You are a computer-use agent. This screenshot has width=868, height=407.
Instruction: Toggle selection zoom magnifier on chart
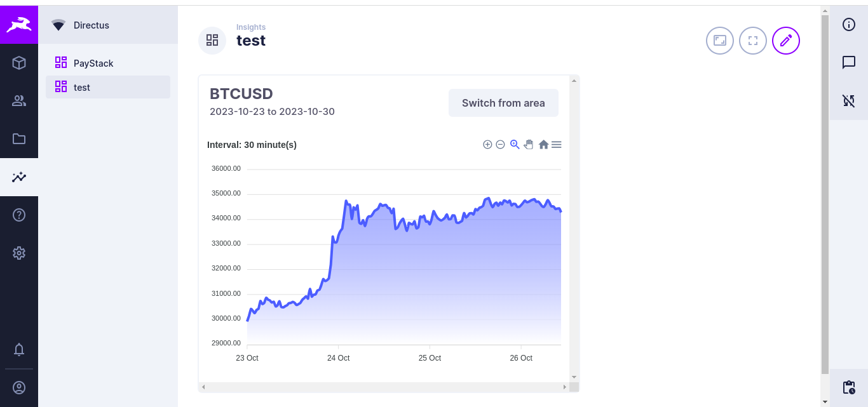click(515, 145)
